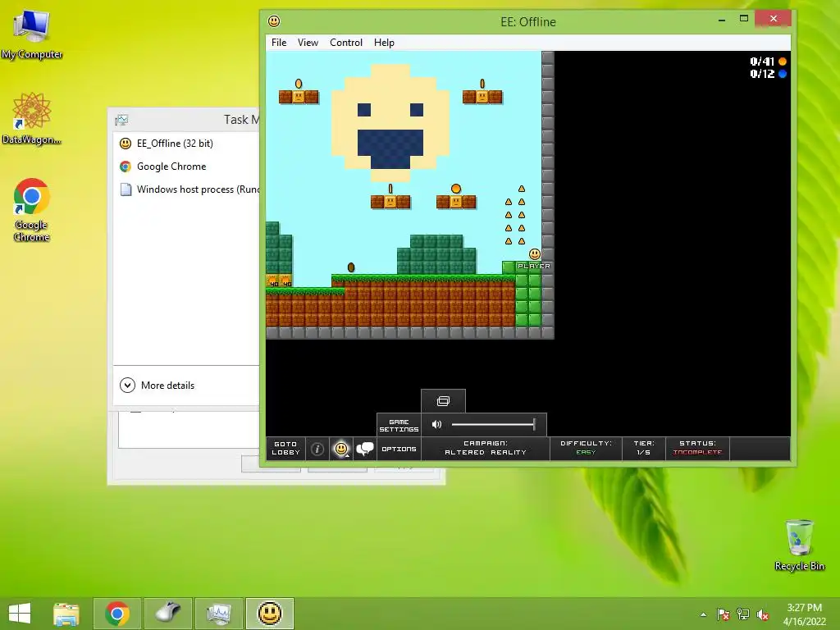The width and height of the screenshot is (840, 630).
Task: Click the Windows Start button
Action: 20,614
